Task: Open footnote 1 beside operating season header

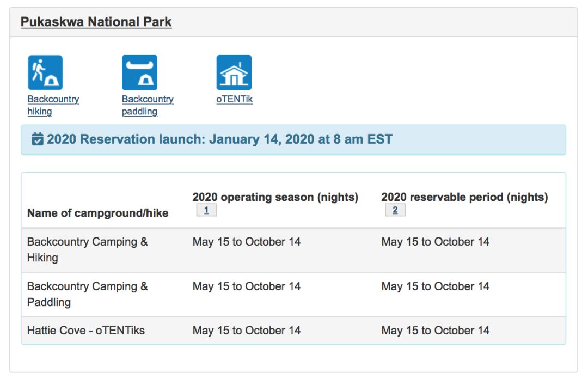Action: coord(206,210)
